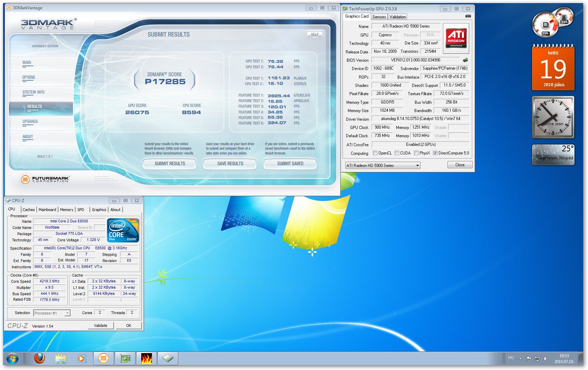Select the Graphics Card tab in GPU-Z
The height and width of the screenshot is (370, 588).
coord(357,16)
